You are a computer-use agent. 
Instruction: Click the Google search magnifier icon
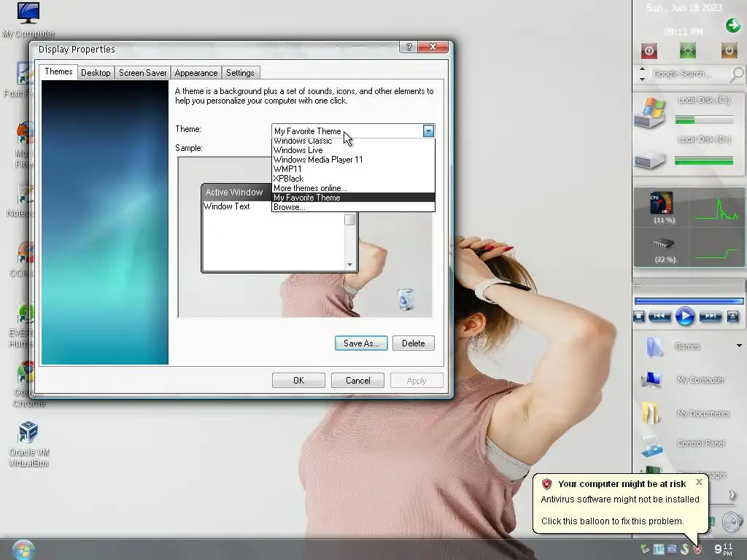coord(737,74)
